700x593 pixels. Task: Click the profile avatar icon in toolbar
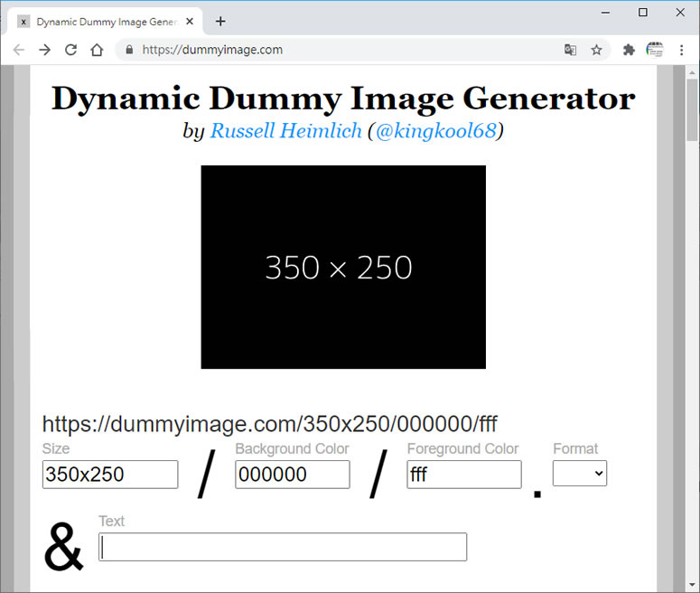(655, 50)
